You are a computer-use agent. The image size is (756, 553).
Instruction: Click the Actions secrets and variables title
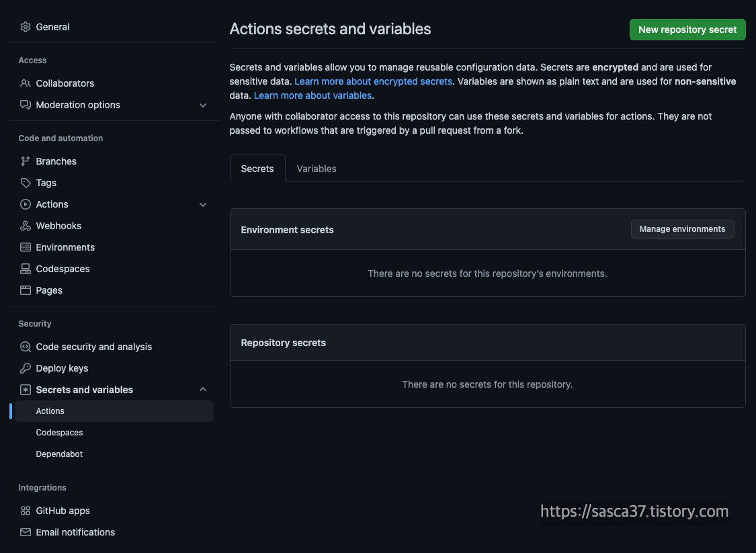click(330, 29)
